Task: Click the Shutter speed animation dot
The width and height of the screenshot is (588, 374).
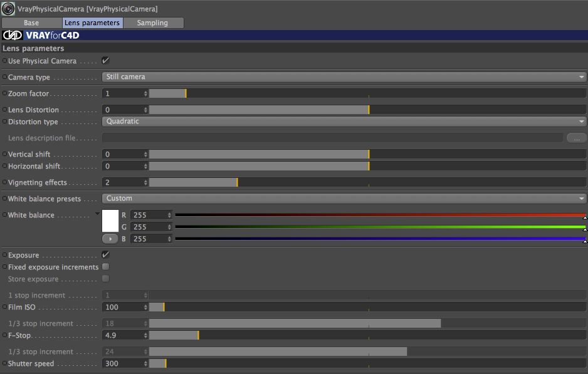Action: [x=4, y=363]
